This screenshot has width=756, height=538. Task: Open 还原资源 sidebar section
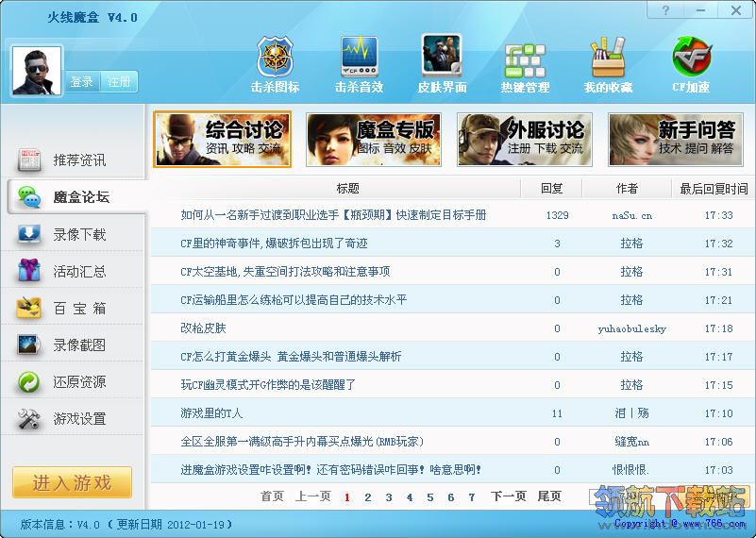coord(75,381)
